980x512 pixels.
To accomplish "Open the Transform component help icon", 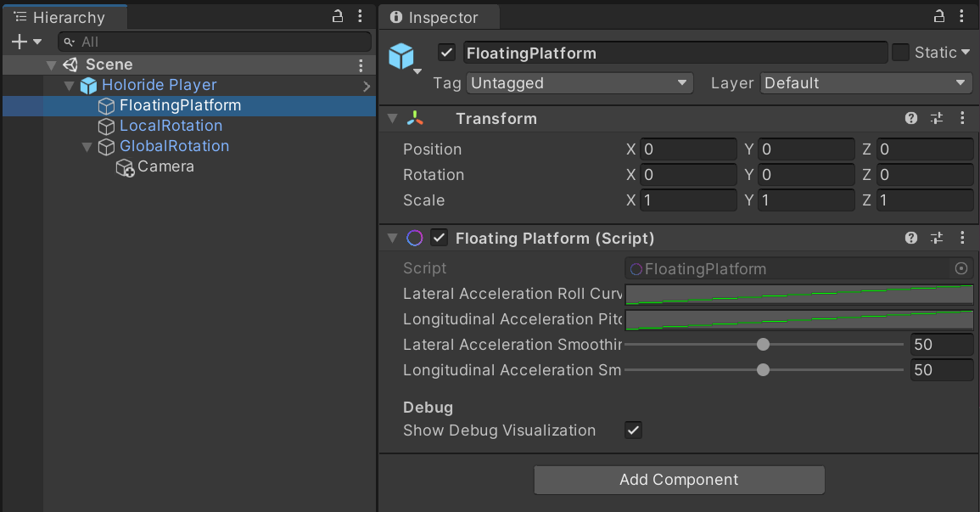I will click(x=911, y=119).
